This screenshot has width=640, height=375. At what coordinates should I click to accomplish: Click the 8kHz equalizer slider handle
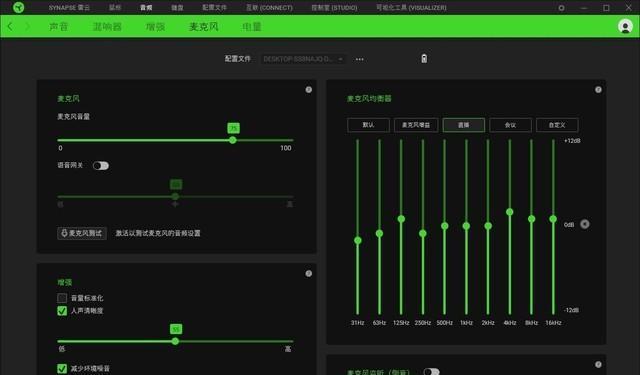coord(531,219)
